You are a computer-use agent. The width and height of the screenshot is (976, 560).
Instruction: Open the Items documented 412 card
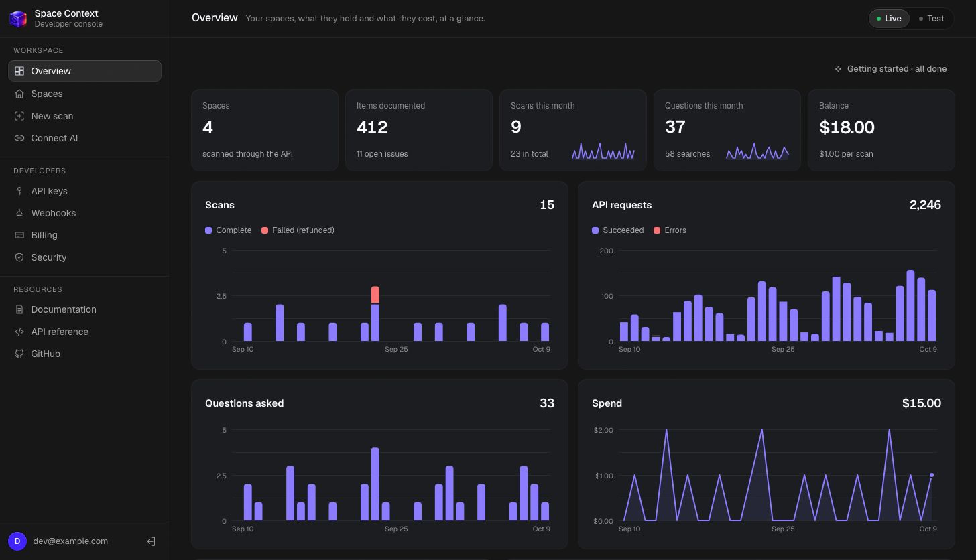pyautogui.click(x=419, y=130)
